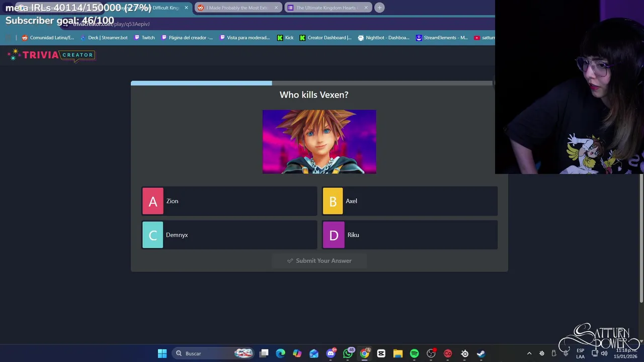This screenshot has width=644, height=362.
Task: Show hidden system tray icons
Action: click(529, 353)
